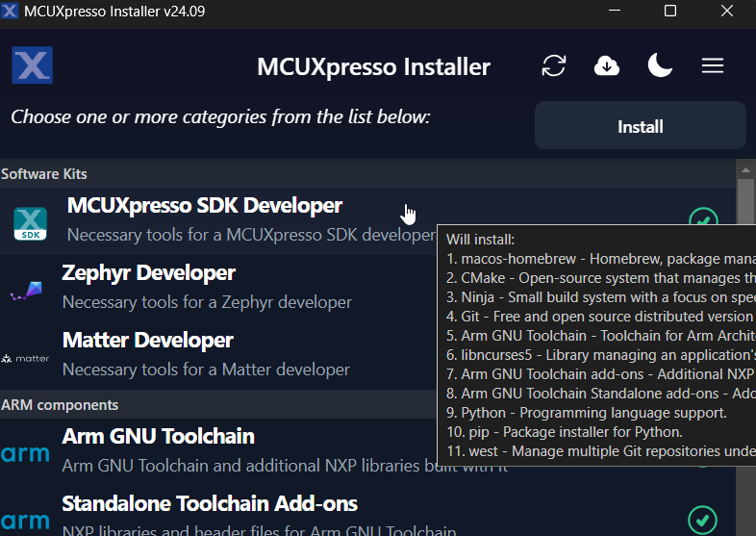Maximize the MCUXpresso Installer window
Screen dimensions: 756x536
click(670, 11)
